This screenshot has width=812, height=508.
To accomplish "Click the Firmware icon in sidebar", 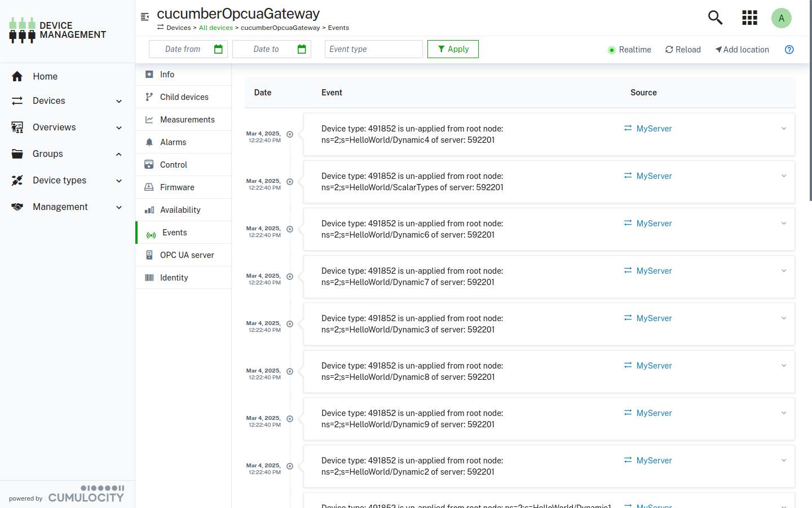I will (x=148, y=187).
